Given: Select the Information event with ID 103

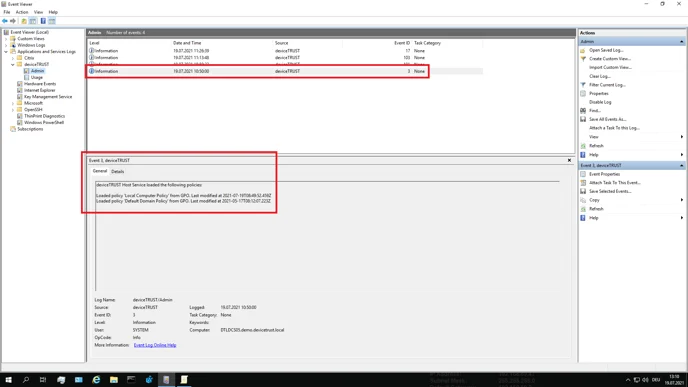Looking at the screenshot, I should (285, 58).
